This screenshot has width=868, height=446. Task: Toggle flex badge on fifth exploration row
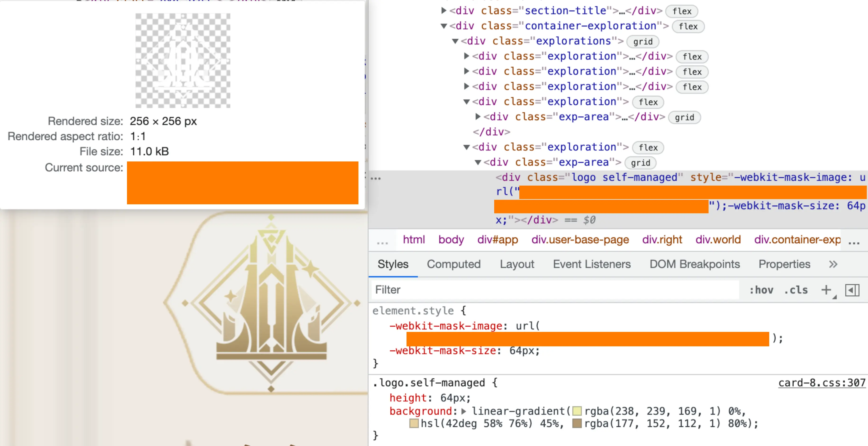(648, 147)
